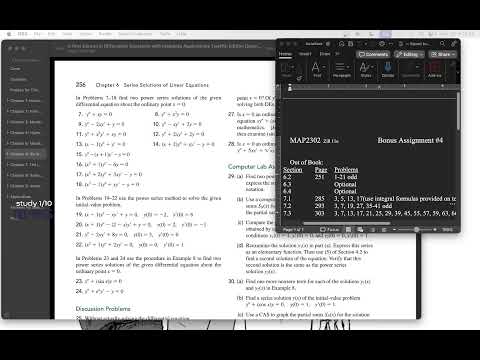Toggle the AutoSave switch in Word
The image size is (480, 360).
(x=327, y=44)
